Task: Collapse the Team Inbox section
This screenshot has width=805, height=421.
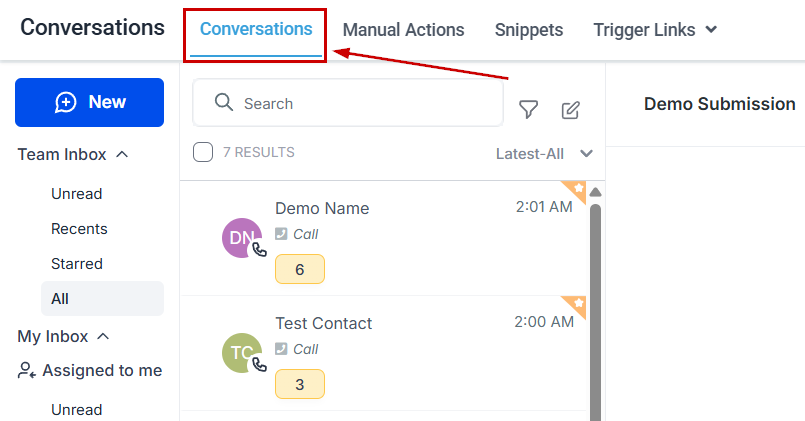Action: click(122, 154)
